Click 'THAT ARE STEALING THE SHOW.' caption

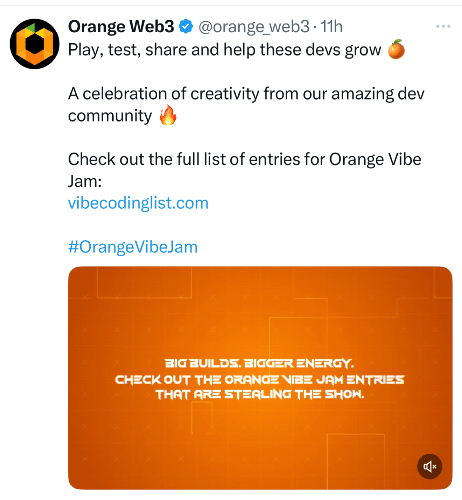[x=260, y=395]
